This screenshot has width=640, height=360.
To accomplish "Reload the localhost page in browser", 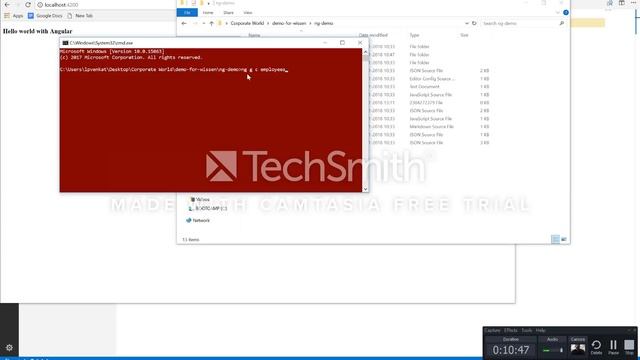I will point(28,4).
